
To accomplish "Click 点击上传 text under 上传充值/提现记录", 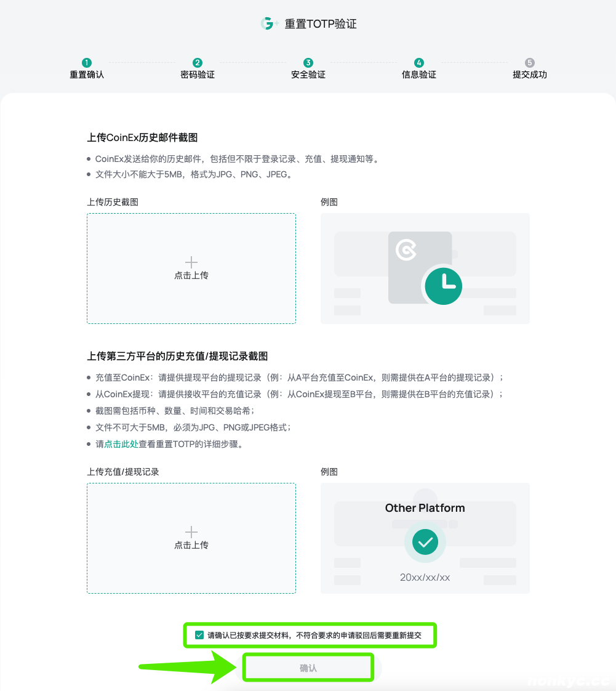I will pos(191,546).
